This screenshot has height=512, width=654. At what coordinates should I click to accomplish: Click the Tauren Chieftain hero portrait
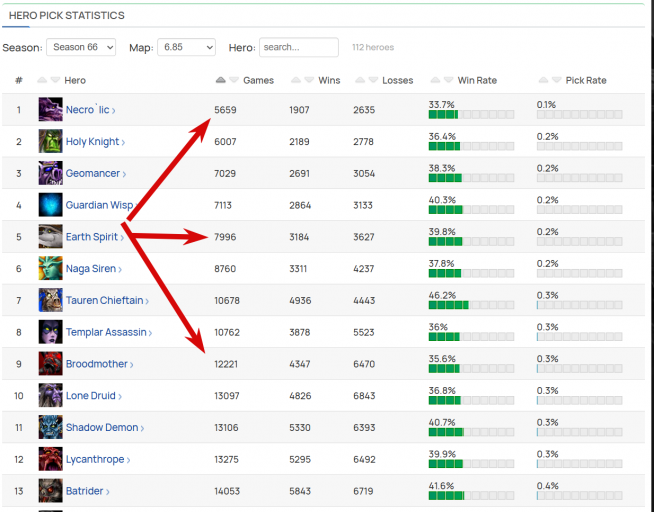click(50, 300)
